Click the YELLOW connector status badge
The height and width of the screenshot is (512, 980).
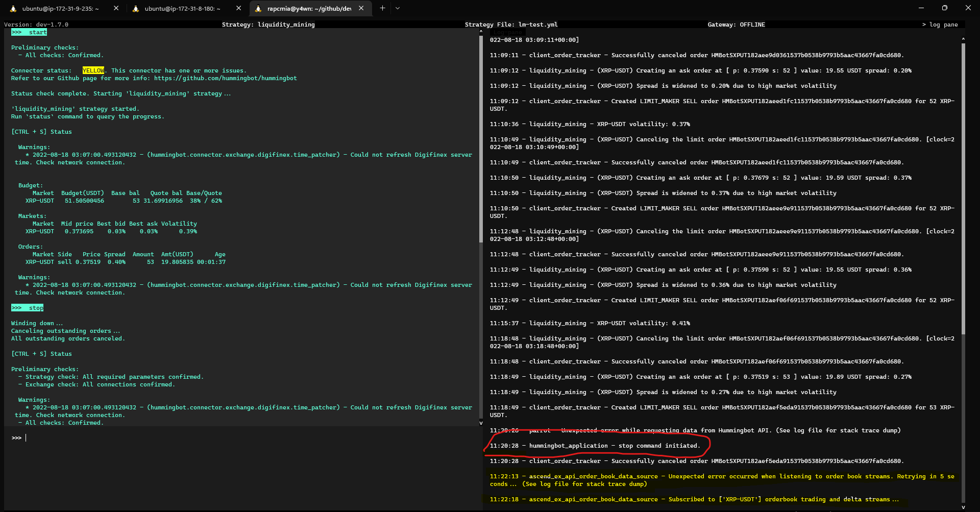93,70
